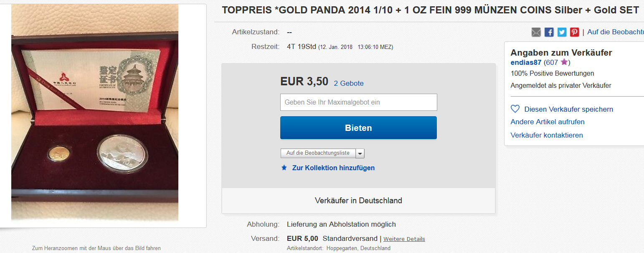This screenshot has width=644, height=253.
Task: Pin listing on Pinterest
Action: 575,32
